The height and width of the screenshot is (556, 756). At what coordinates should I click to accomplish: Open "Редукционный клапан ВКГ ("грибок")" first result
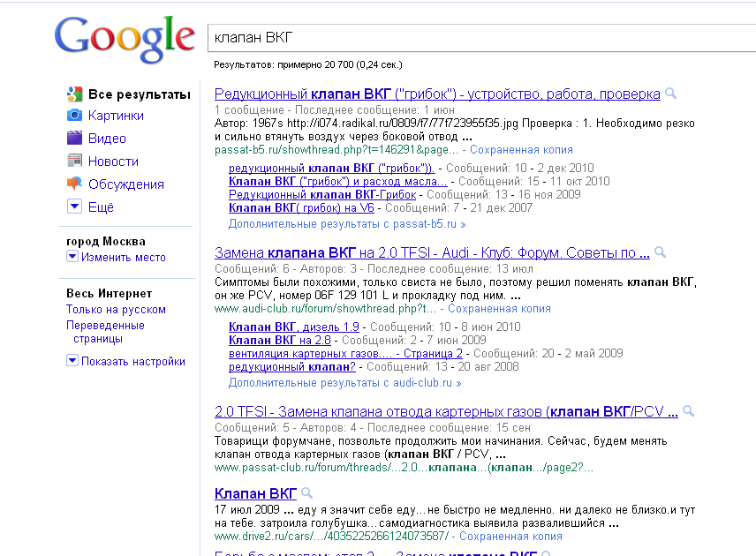[x=437, y=94]
